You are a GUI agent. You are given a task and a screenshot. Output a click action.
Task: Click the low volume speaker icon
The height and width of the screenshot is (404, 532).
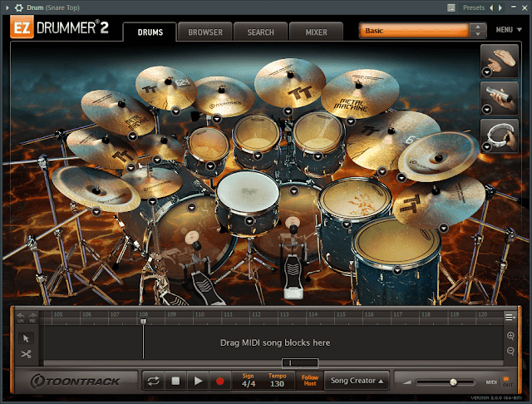click(406, 382)
